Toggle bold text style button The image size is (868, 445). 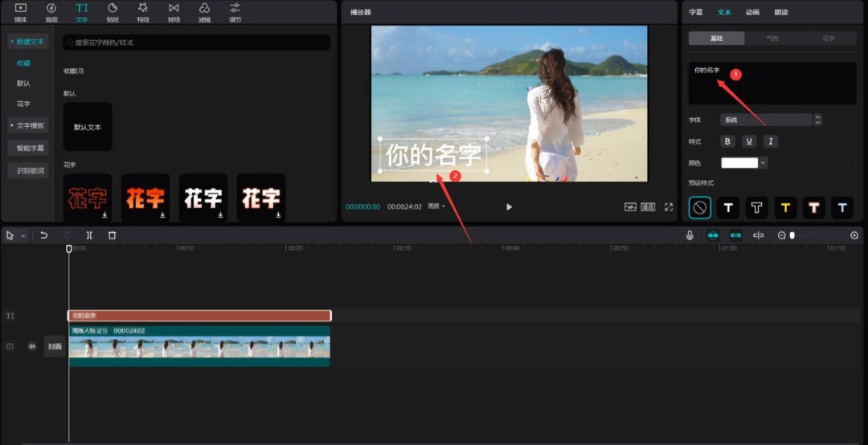click(x=727, y=141)
